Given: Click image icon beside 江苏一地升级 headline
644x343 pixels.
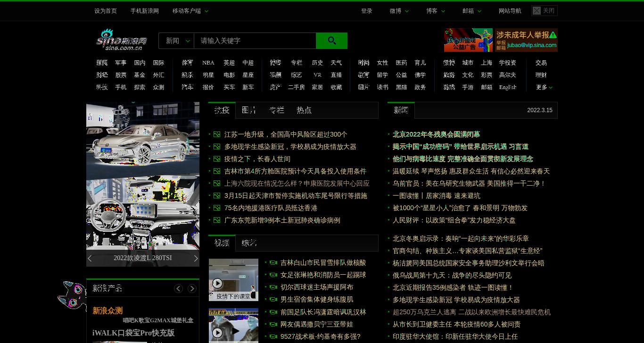Looking at the screenshot, I should coord(217,134).
